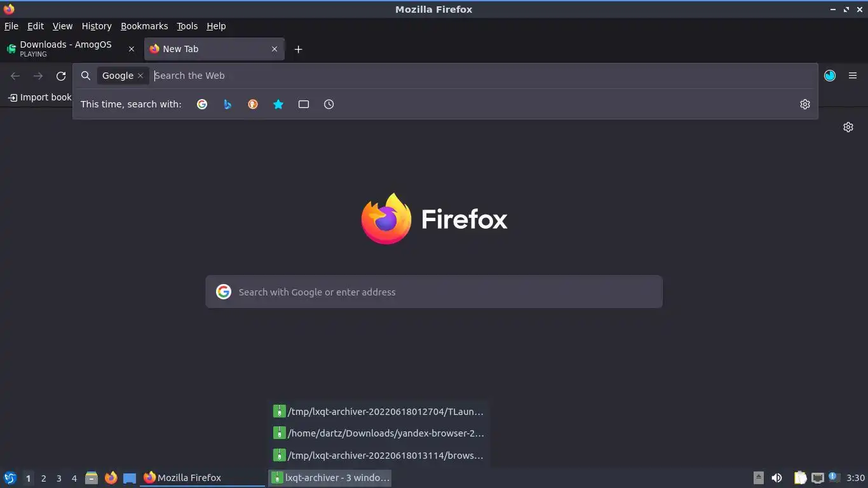The height and width of the screenshot is (488, 868).
Task: Open the volume control tray icon
Action: (x=776, y=478)
